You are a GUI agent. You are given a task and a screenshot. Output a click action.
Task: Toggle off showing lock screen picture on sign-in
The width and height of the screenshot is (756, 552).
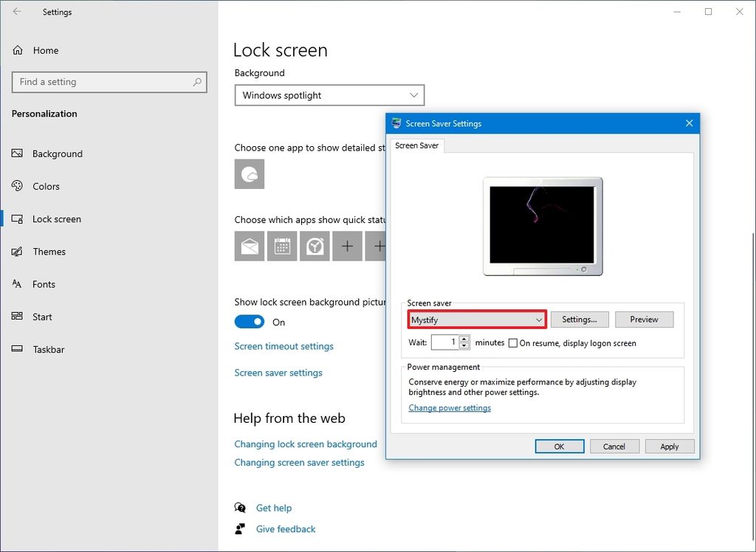(250, 322)
